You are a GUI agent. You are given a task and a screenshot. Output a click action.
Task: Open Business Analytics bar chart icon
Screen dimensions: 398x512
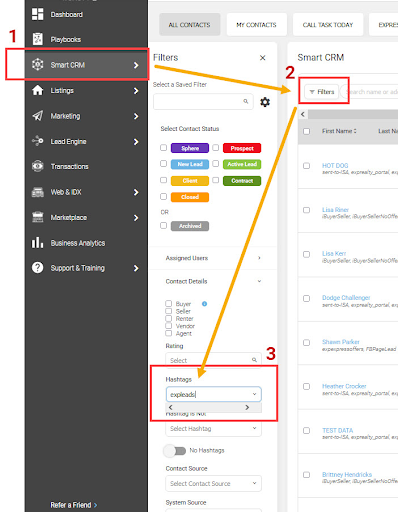(x=37, y=242)
